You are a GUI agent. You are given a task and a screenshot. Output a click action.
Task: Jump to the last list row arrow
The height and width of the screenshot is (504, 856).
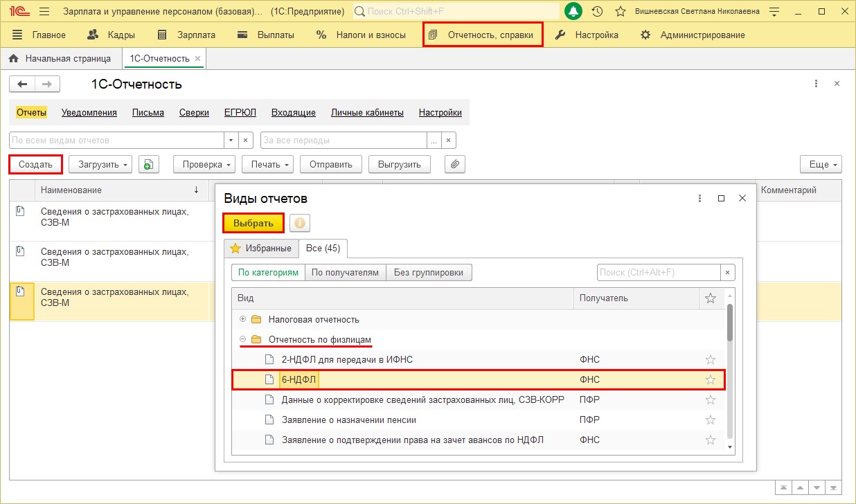click(834, 486)
